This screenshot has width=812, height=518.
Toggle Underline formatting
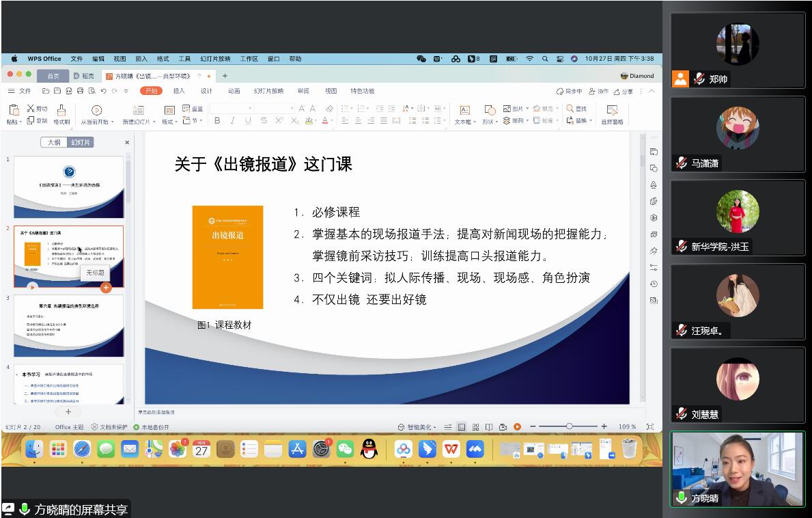tap(247, 121)
